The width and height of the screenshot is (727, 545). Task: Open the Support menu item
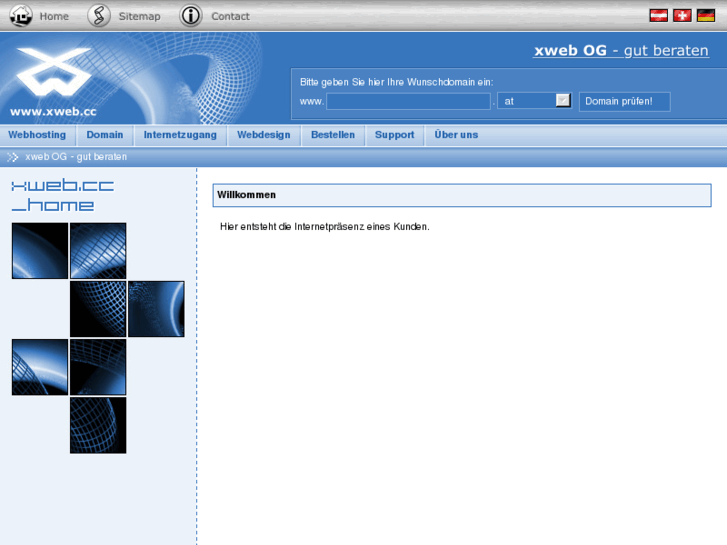(x=395, y=135)
